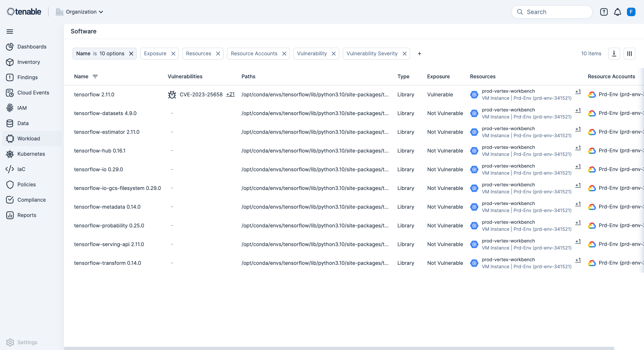The width and height of the screenshot is (644, 350).
Task: Add a new filter with plus icon
Action: [419, 54]
